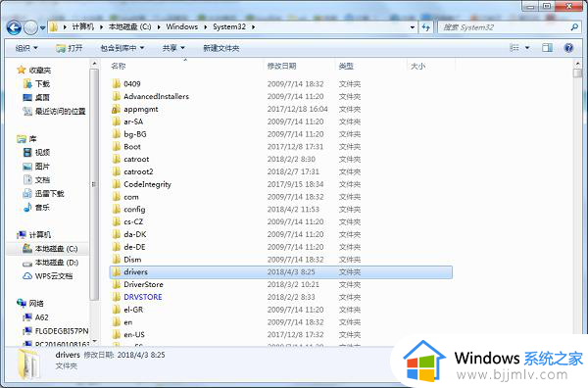
Task: Select the locked appmgmt folder icon
Action: pos(117,109)
